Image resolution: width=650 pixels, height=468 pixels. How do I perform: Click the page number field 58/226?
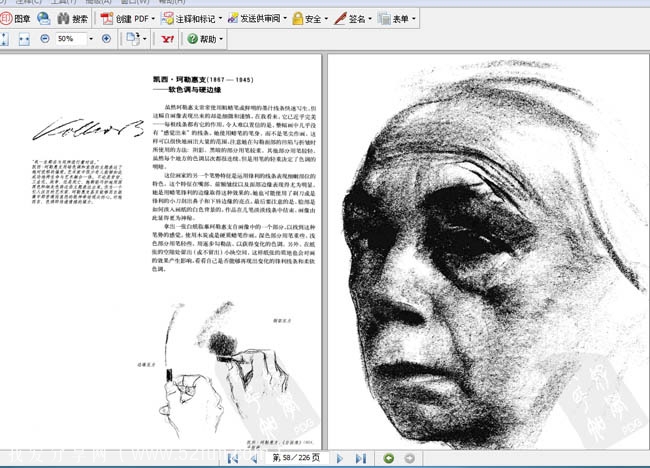[x=296, y=458]
